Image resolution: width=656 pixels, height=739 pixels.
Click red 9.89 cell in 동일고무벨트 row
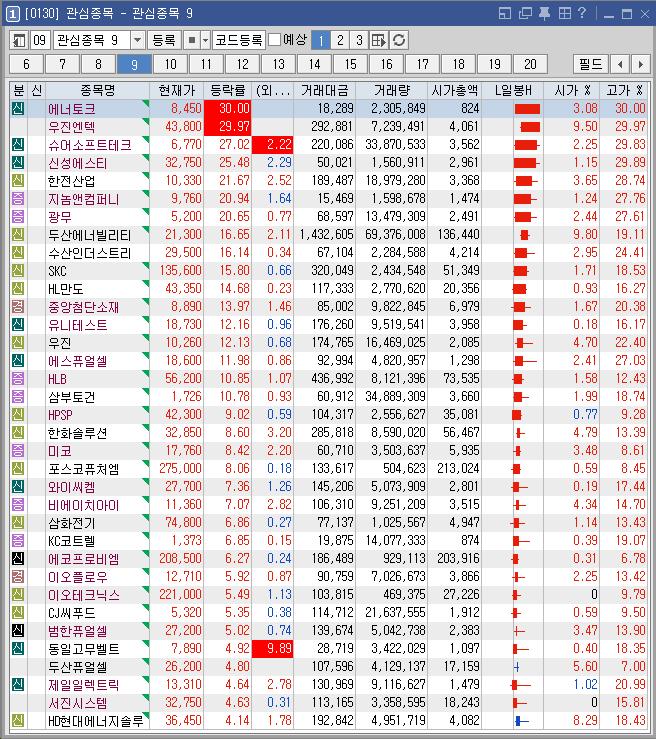(273, 649)
